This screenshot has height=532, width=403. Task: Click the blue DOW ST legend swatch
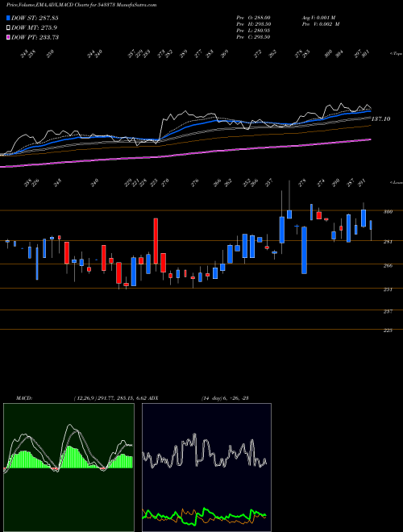point(9,18)
